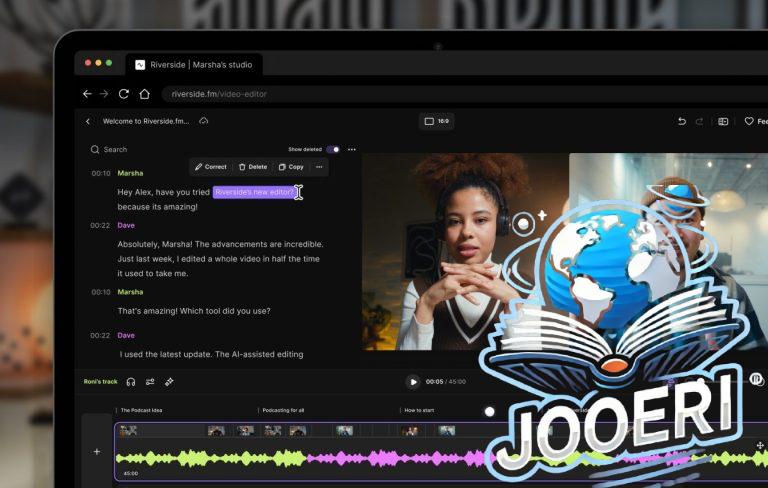Select the Riverside | Marsha's studio tab
768x488 pixels.
(194, 65)
